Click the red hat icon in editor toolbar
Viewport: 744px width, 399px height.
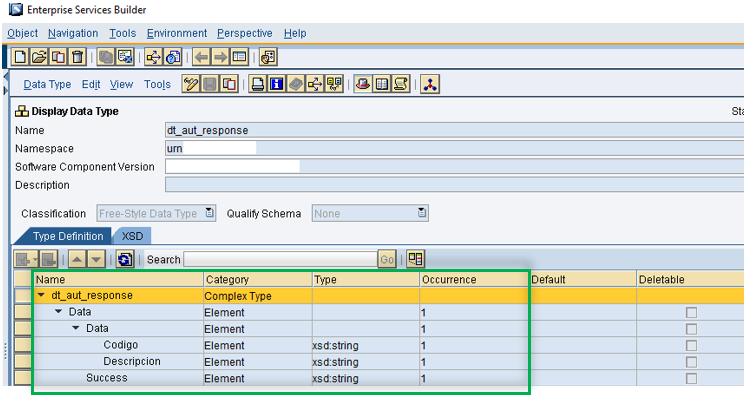(x=363, y=84)
